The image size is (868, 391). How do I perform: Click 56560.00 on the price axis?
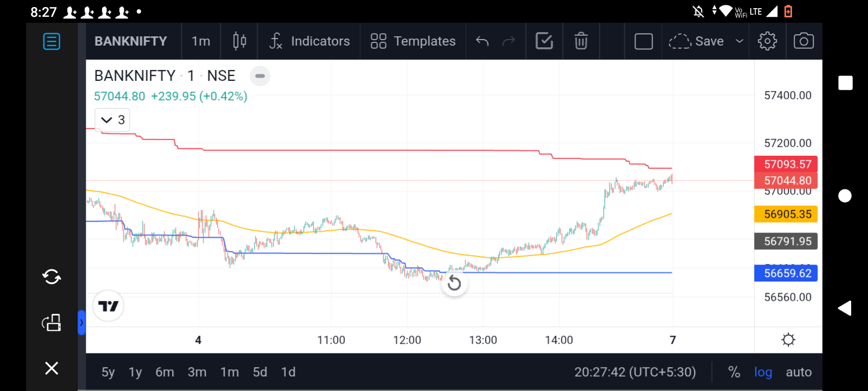tap(788, 298)
